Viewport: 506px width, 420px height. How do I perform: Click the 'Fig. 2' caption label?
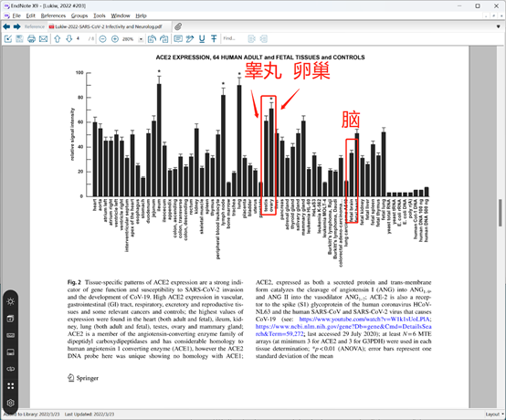[74, 282]
